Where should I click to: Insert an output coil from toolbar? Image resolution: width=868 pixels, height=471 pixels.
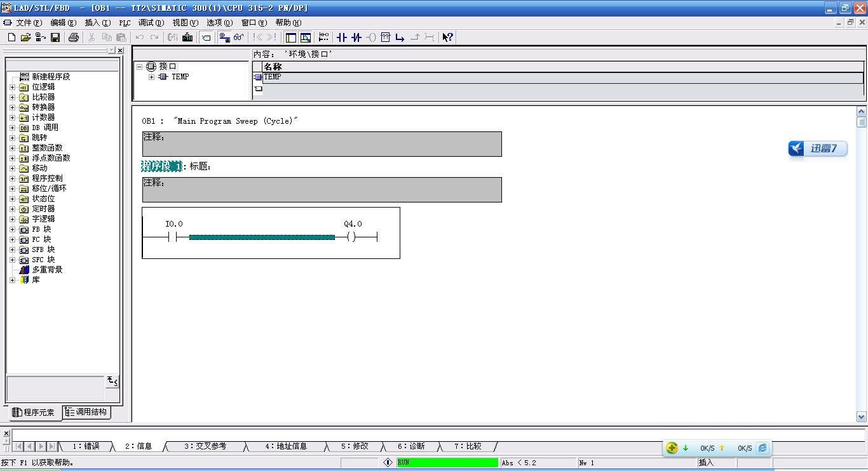tap(371, 37)
